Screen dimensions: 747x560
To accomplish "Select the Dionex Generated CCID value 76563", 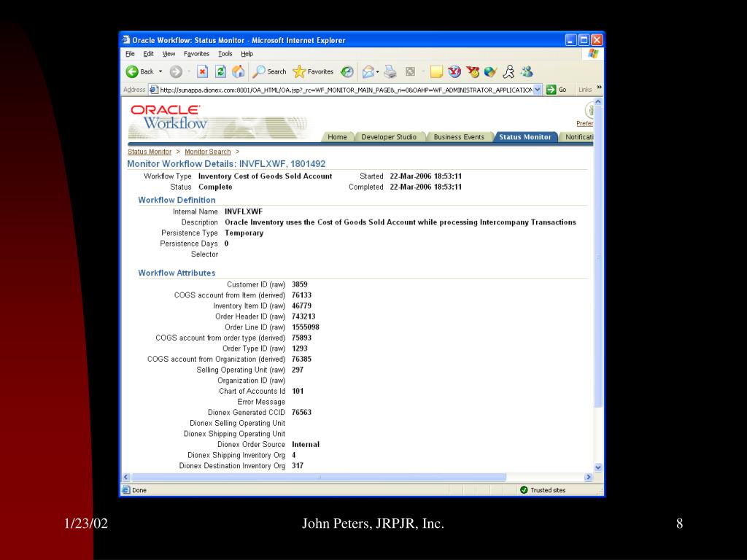I will (x=301, y=413).
